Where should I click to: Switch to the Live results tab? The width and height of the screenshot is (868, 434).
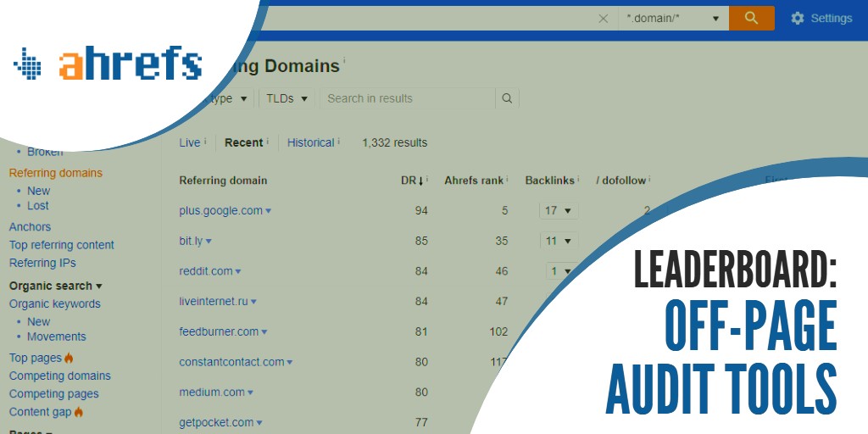(190, 142)
